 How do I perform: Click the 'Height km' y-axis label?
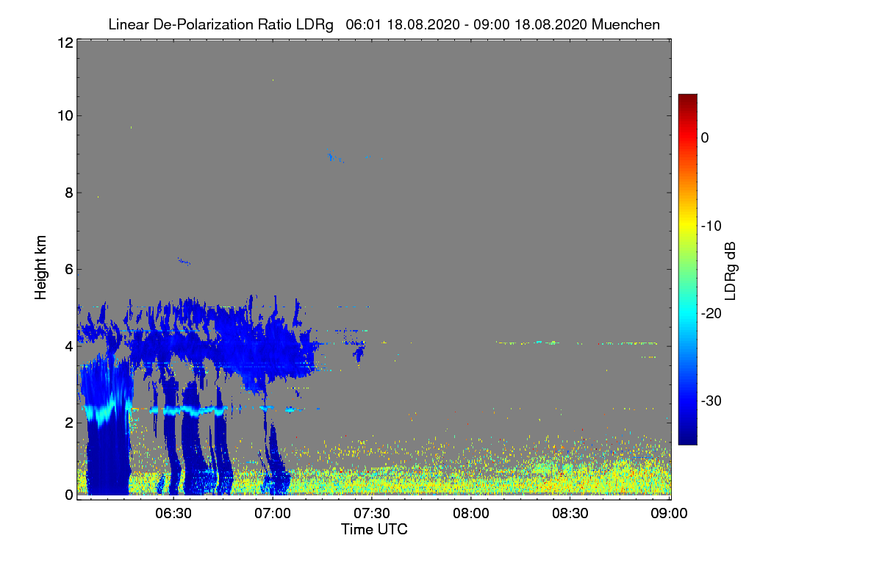coord(41,267)
